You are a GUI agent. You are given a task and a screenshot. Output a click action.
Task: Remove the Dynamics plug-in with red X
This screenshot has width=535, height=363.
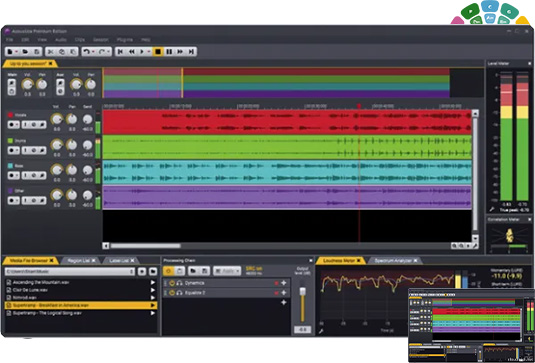[x=276, y=283]
